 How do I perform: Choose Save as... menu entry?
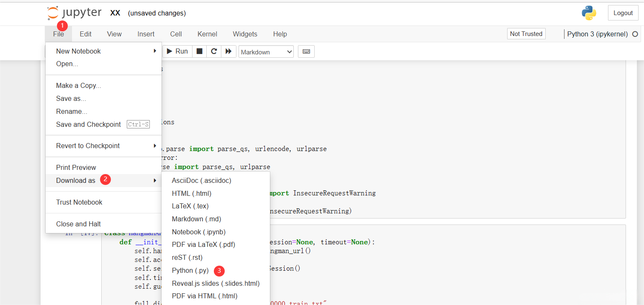[x=103, y=98]
